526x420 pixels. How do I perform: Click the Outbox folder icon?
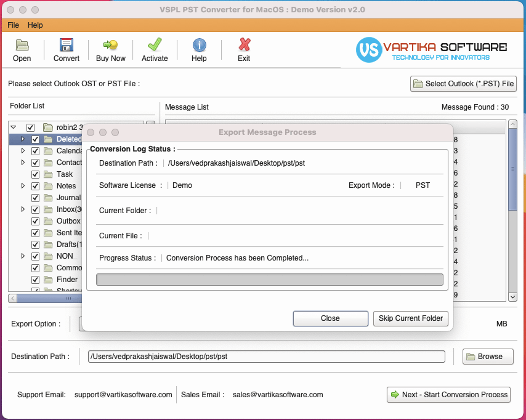point(48,222)
